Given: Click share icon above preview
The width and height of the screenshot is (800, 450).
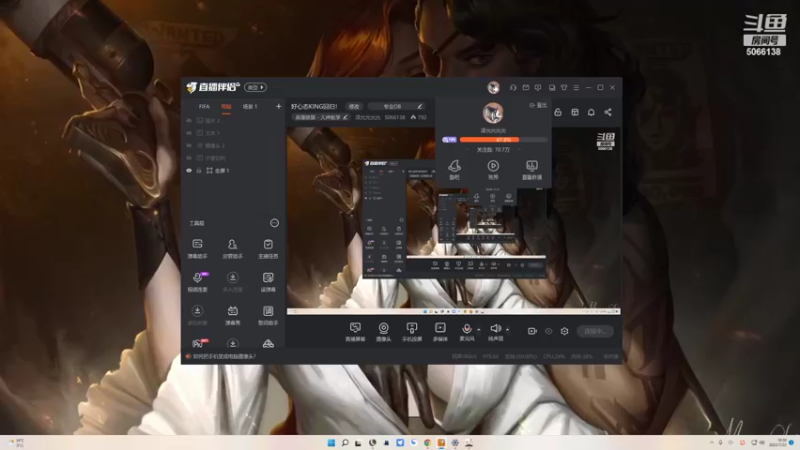Looking at the screenshot, I should (608, 112).
